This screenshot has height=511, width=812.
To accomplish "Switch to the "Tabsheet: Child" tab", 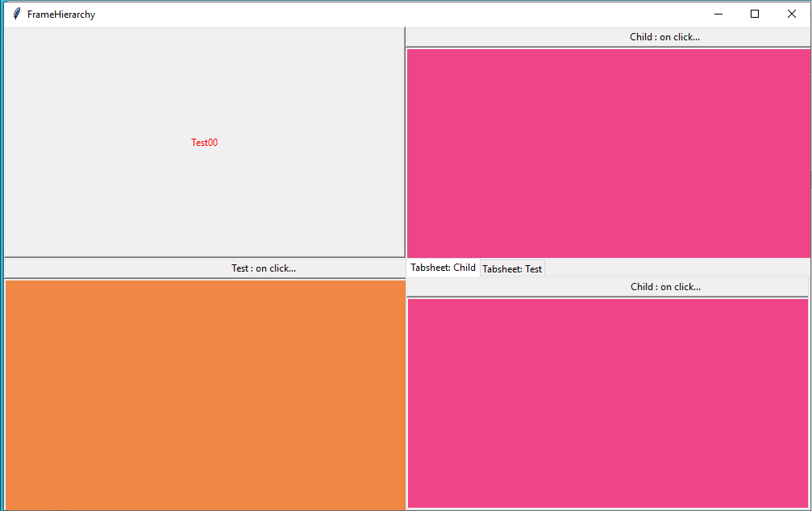I will click(x=443, y=268).
